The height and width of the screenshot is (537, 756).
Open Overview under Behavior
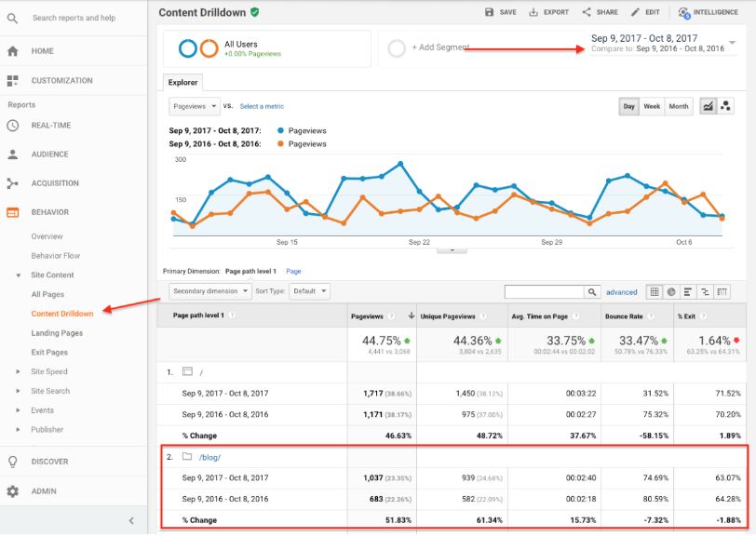click(47, 236)
